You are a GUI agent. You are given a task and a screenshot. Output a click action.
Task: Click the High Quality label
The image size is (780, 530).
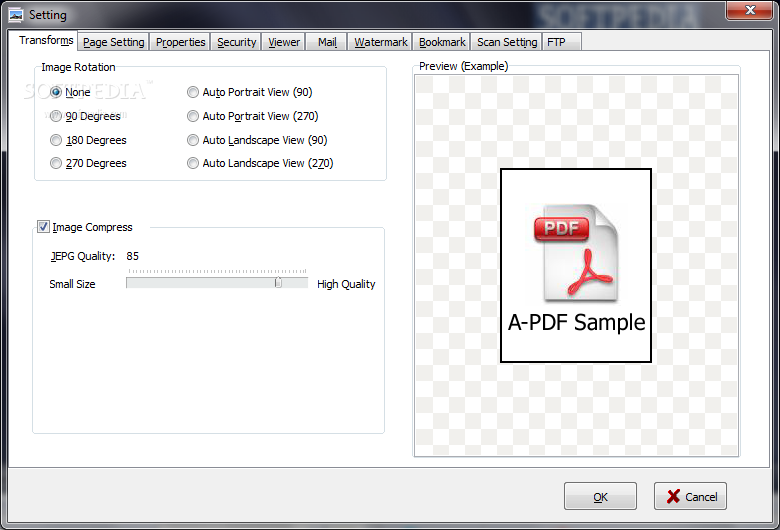click(x=346, y=284)
